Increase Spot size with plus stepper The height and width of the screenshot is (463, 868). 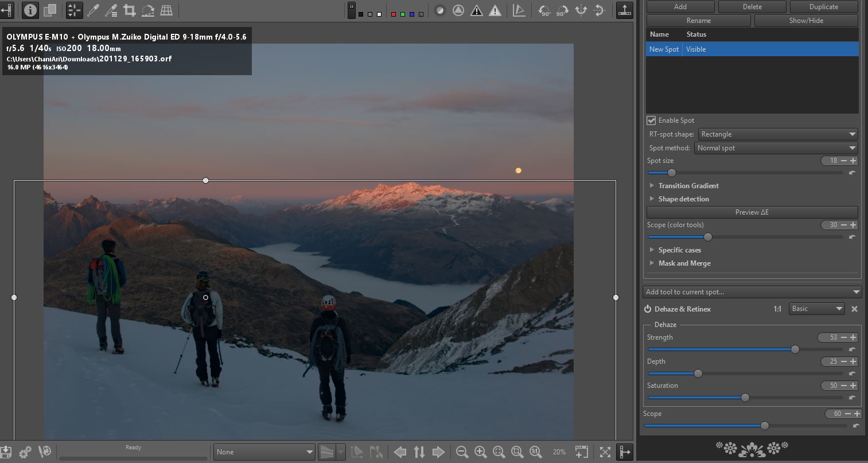853,161
